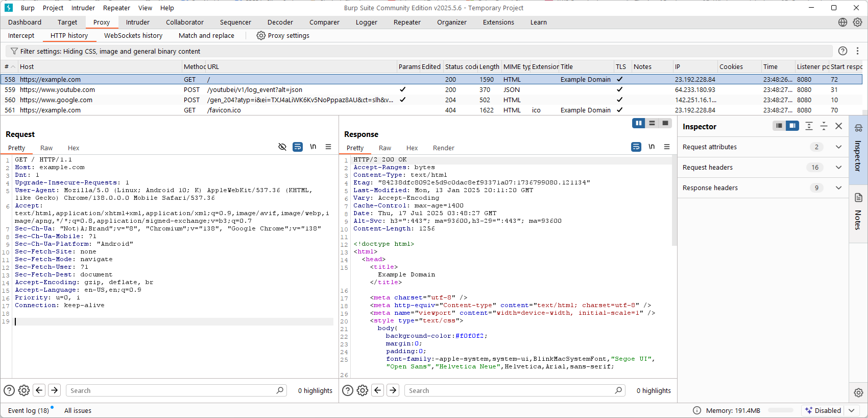Open Response panel hamburger menu
The image size is (868, 418).
coord(667,147)
